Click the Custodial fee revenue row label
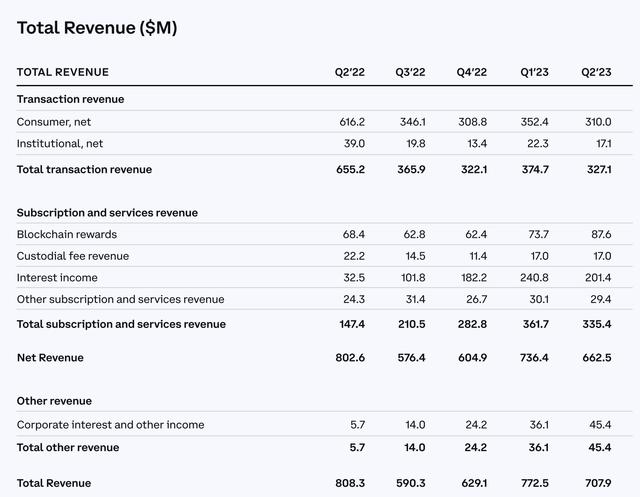Screen dimensions: 640x497 tap(73, 256)
